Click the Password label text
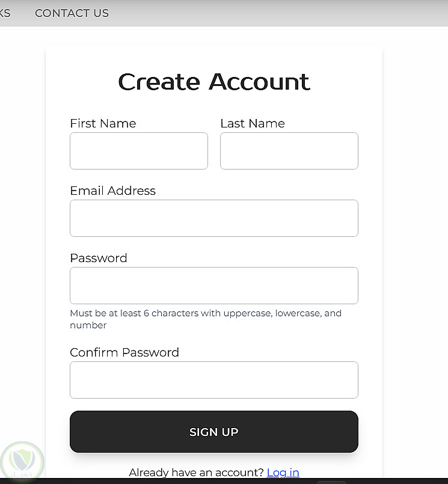Viewport: 448px width, 484px height. click(99, 258)
